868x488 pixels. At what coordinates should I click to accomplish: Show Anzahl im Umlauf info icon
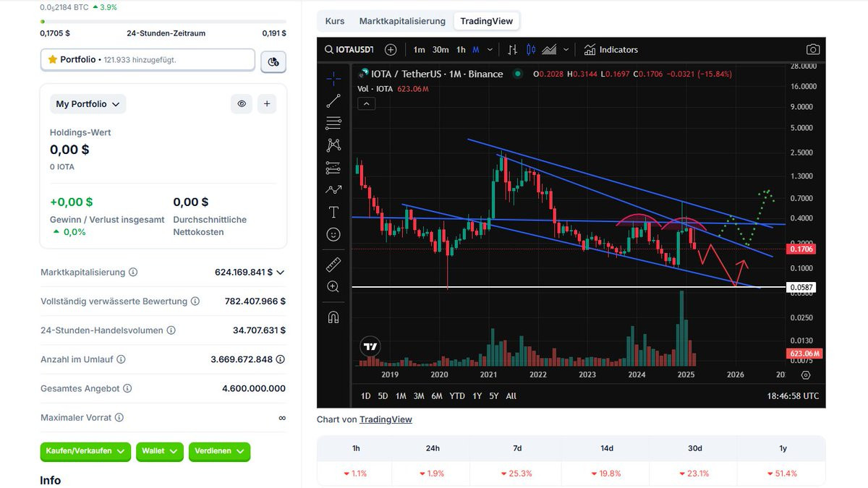click(x=121, y=359)
